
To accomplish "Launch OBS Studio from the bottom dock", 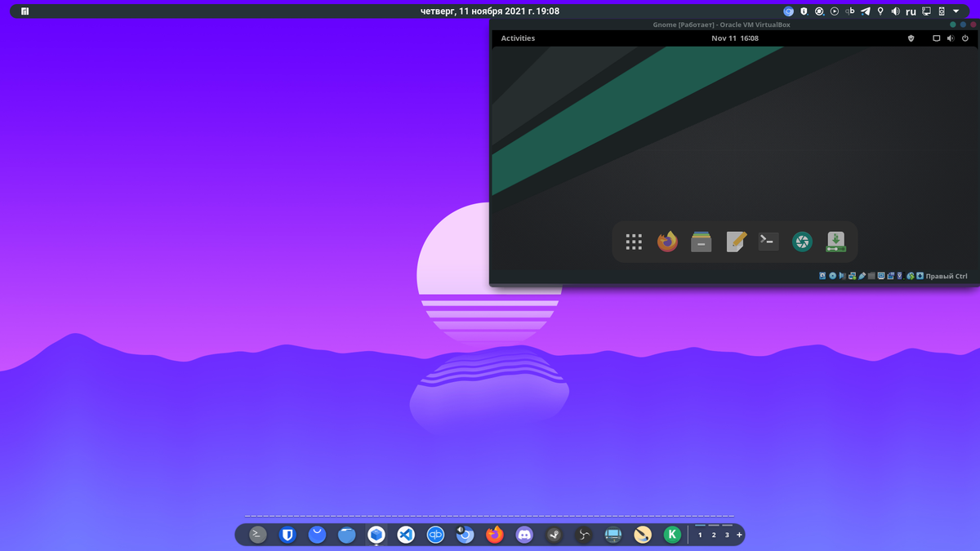I will [x=583, y=535].
